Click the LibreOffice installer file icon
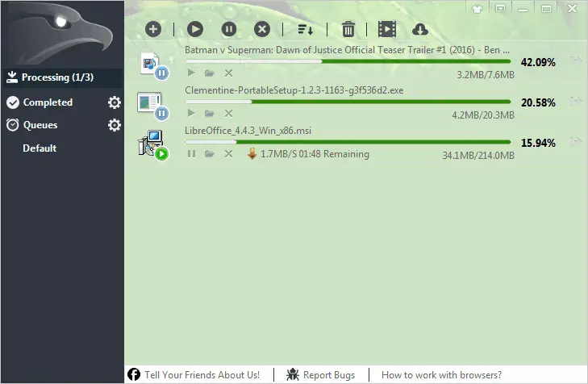This screenshot has height=384, width=588. point(153,145)
